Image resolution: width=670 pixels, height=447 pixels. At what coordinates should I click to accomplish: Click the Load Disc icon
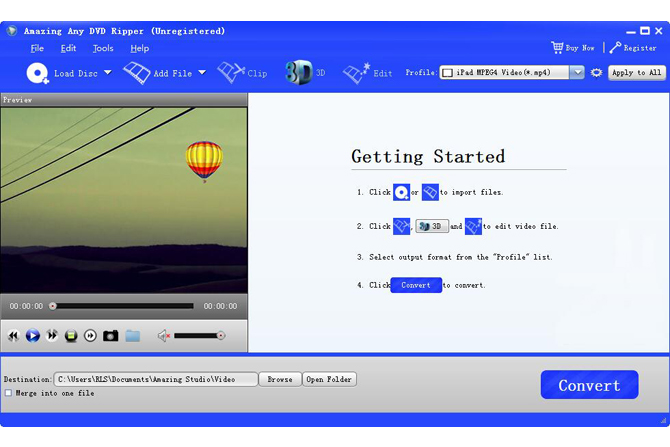click(x=38, y=72)
